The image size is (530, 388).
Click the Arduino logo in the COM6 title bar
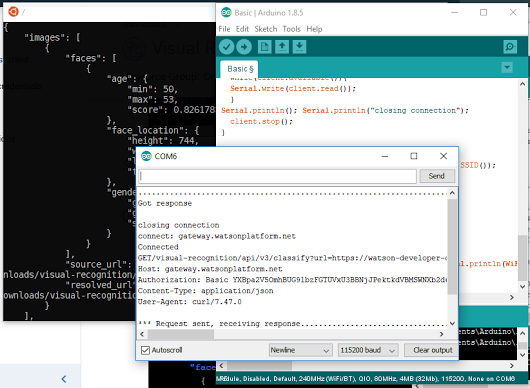pos(146,156)
